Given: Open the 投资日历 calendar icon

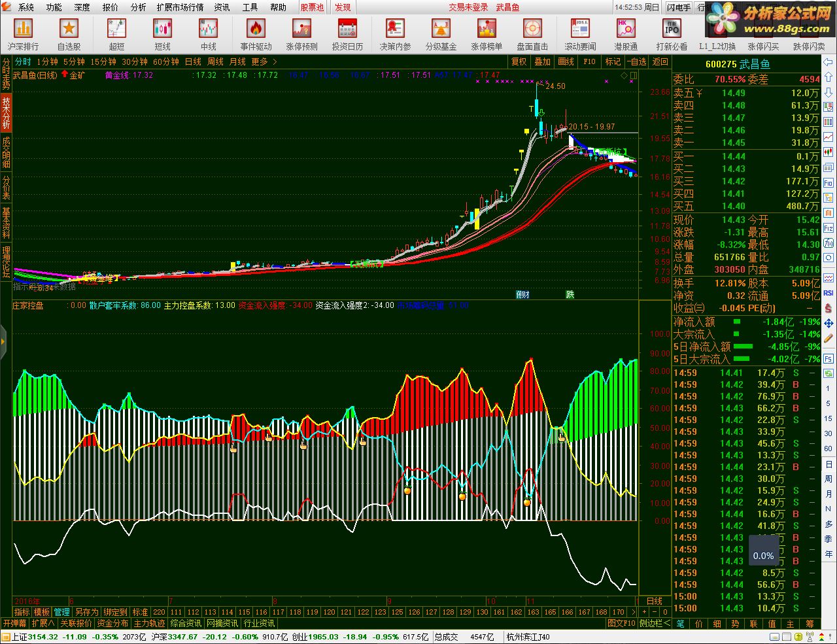Looking at the screenshot, I should click(x=347, y=35).
